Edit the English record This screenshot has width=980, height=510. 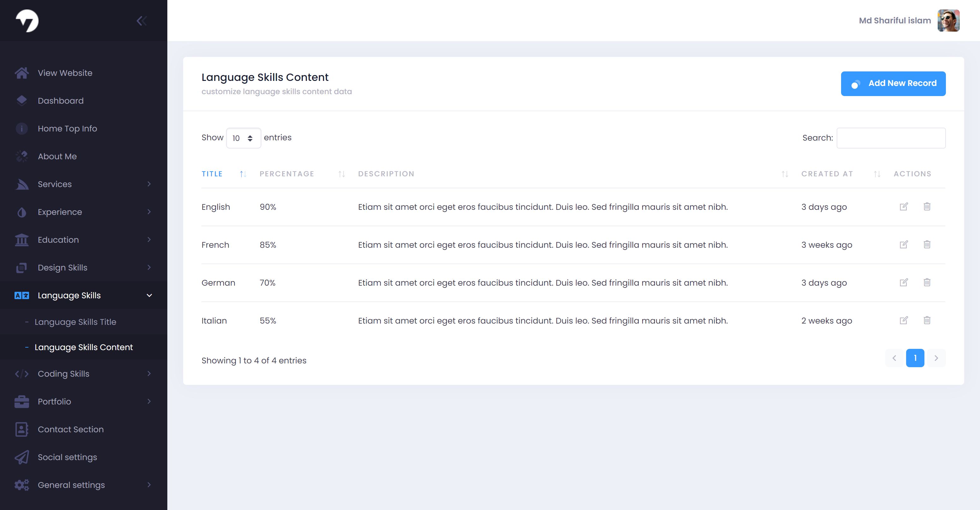pos(904,206)
